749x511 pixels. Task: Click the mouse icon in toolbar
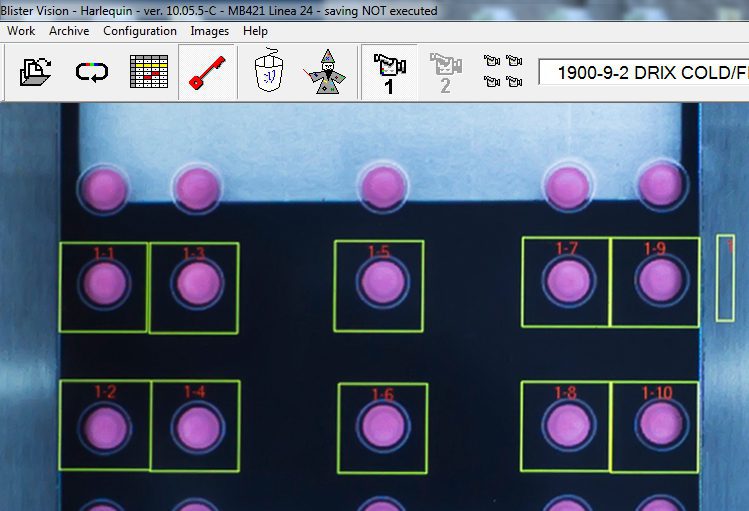point(269,72)
